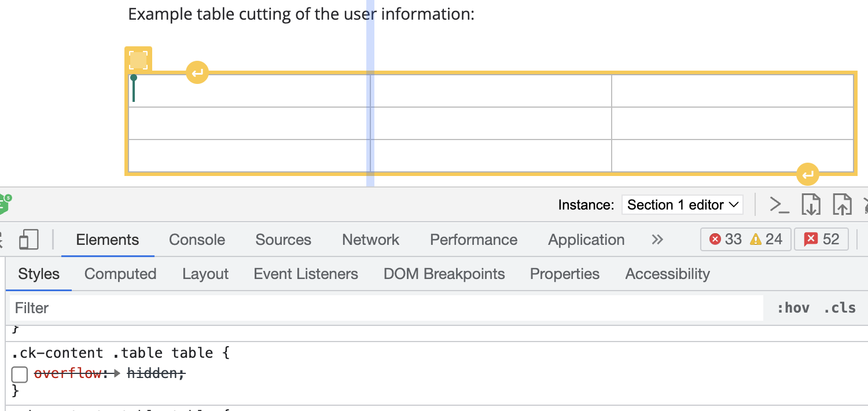Viewport: 868px width, 411px height.
Task: Switch to the Console tab
Action: [197, 239]
